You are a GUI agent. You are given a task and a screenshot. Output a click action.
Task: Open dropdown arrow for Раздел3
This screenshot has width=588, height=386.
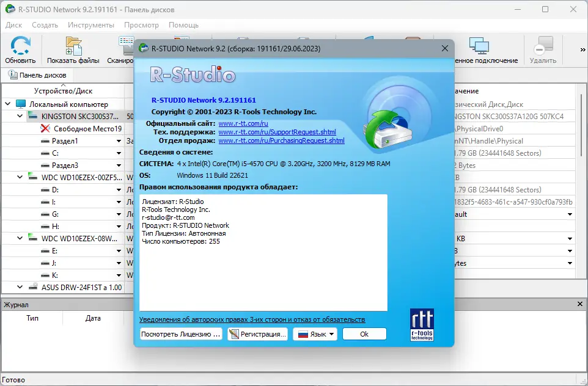pyautogui.click(x=119, y=166)
